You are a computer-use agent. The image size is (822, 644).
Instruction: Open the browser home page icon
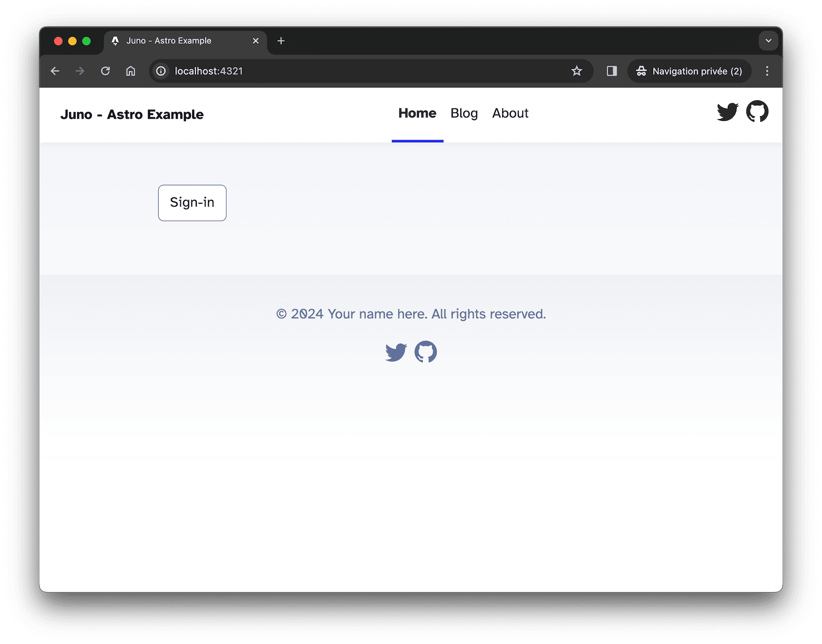point(130,71)
